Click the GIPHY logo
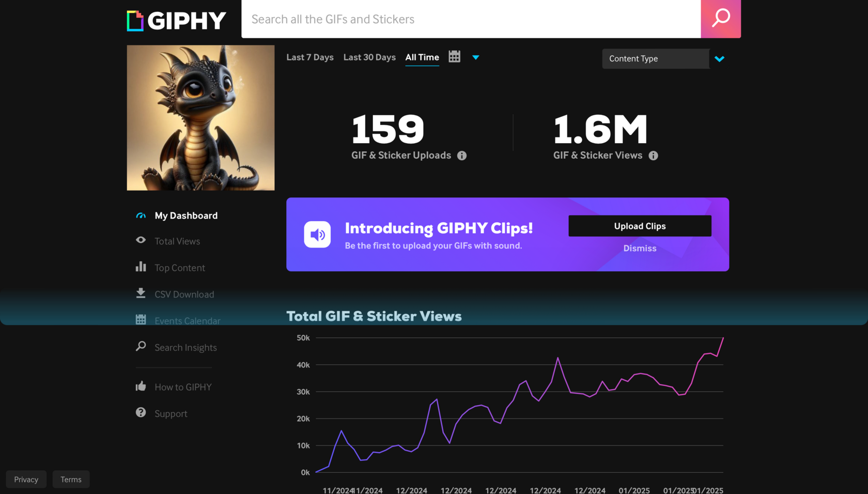Viewport: 868px width, 494px height. point(177,21)
